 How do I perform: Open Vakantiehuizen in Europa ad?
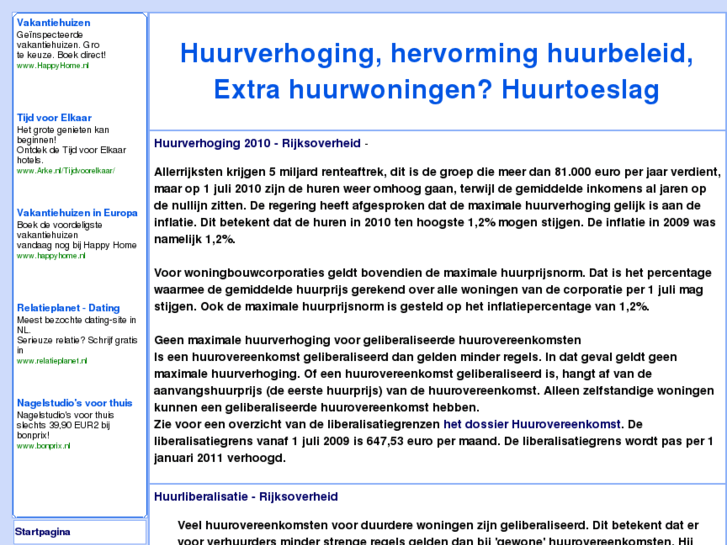coord(77,213)
